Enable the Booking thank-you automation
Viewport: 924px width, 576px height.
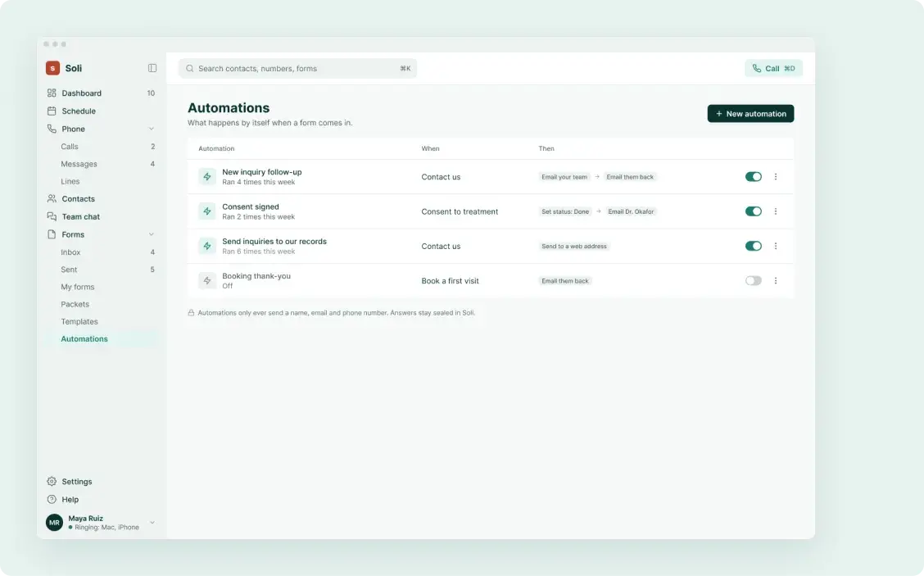(x=753, y=281)
